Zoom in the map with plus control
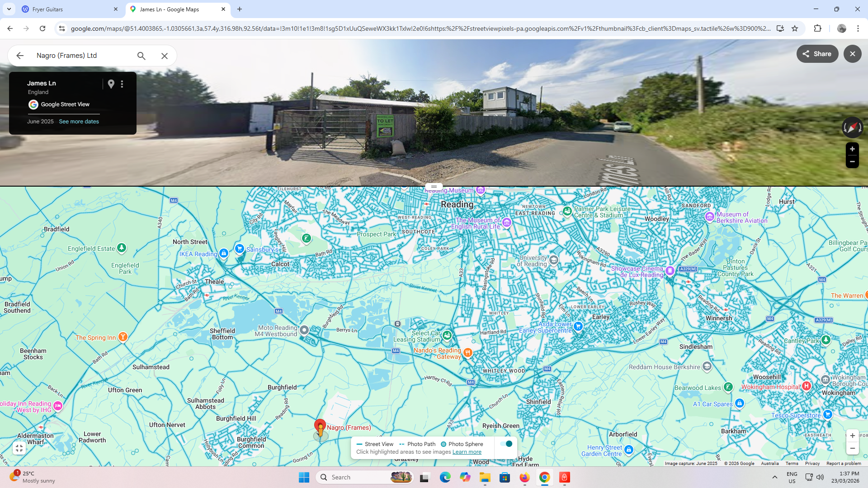Screen dimensions: 868x488 (852, 436)
